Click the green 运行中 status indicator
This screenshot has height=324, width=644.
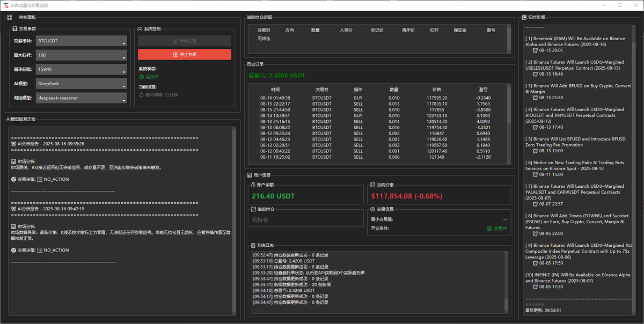click(142, 77)
